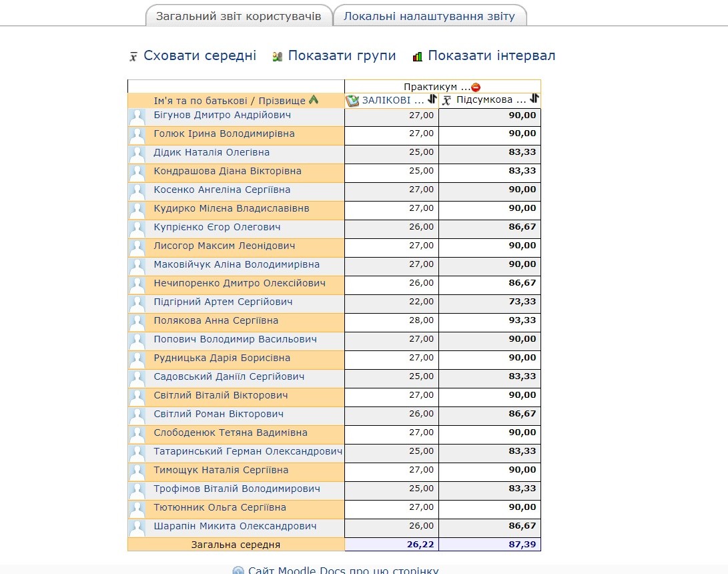The height and width of the screenshot is (574, 728).
Task: Open avatar of Маковійчук Аліна Володимирівна
Action: [x=137, y=266]
